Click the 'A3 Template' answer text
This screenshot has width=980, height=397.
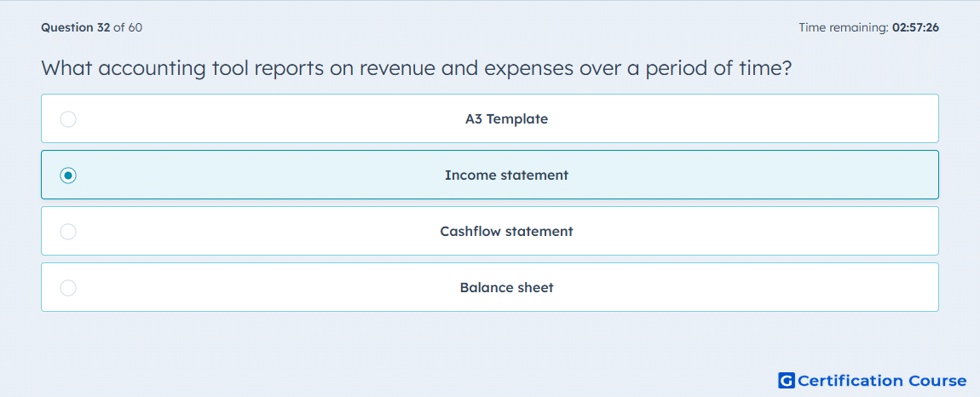(x=506, y=118)
